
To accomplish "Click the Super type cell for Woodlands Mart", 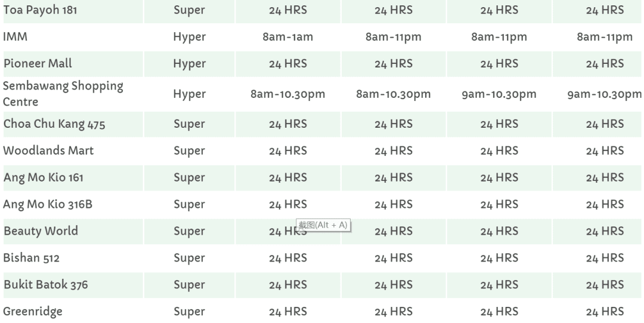I will tap(189, 150).
